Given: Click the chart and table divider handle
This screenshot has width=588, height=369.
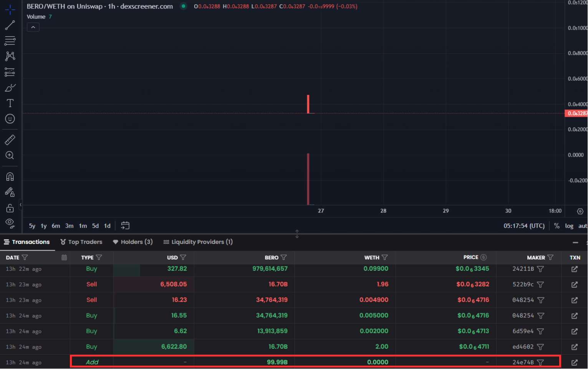Looking at the screenshot, I should pos(297,234).
